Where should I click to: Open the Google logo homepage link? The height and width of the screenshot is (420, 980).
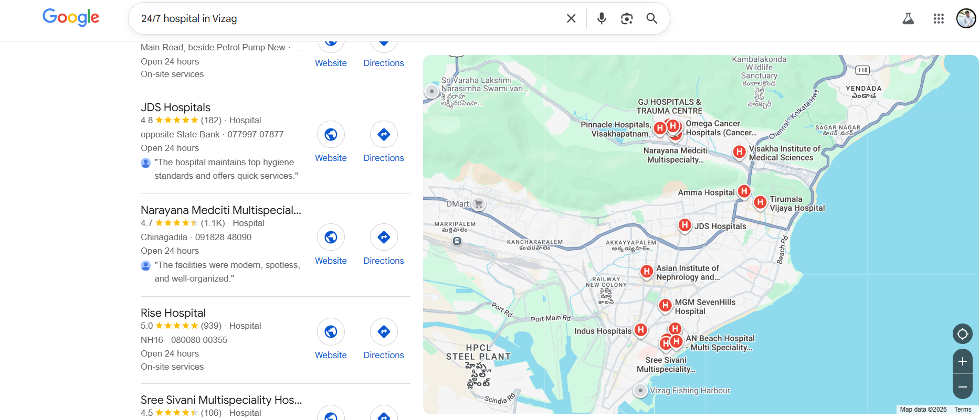tap(71, 17)
